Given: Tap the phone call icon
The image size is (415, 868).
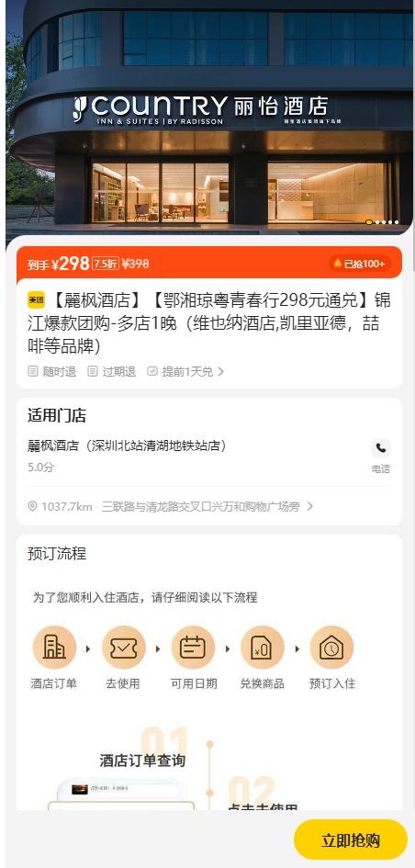Looking at the screenshot, I should [x=381, y=447].
